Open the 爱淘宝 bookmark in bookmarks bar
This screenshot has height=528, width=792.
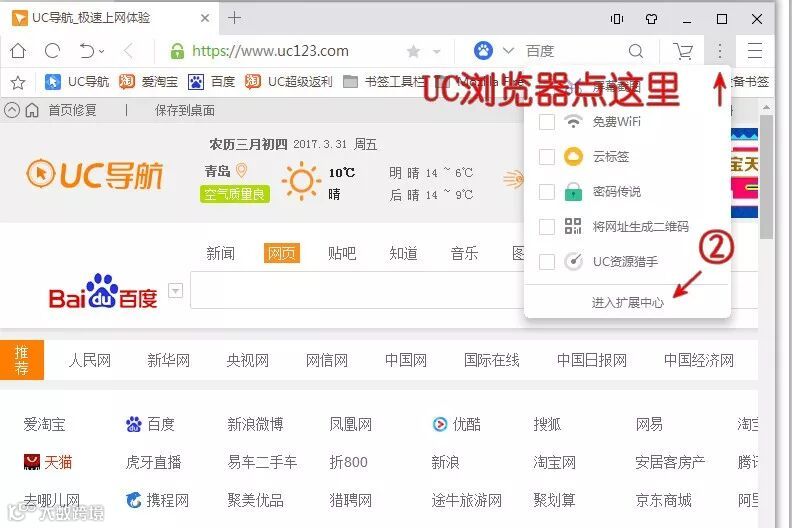tap(148, 81)
